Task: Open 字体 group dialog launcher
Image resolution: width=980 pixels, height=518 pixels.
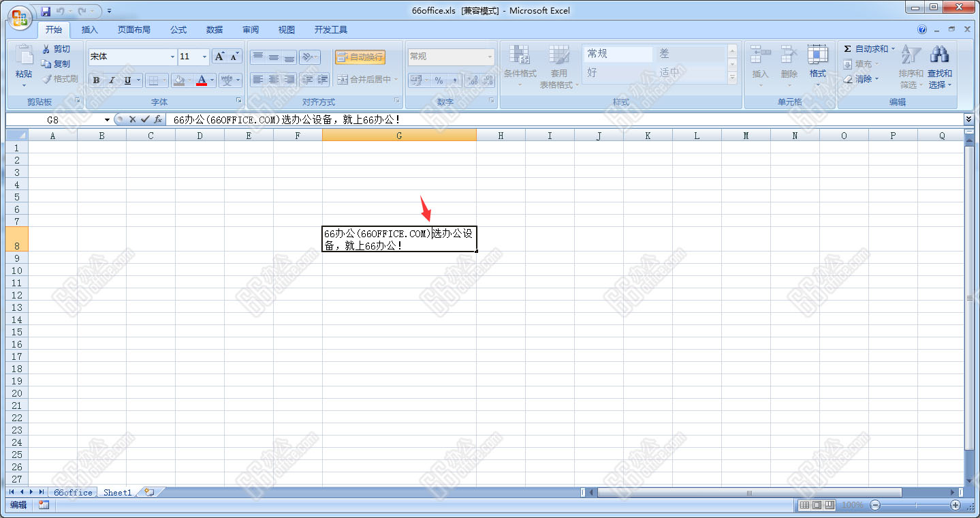Action: tap(239, 101)
